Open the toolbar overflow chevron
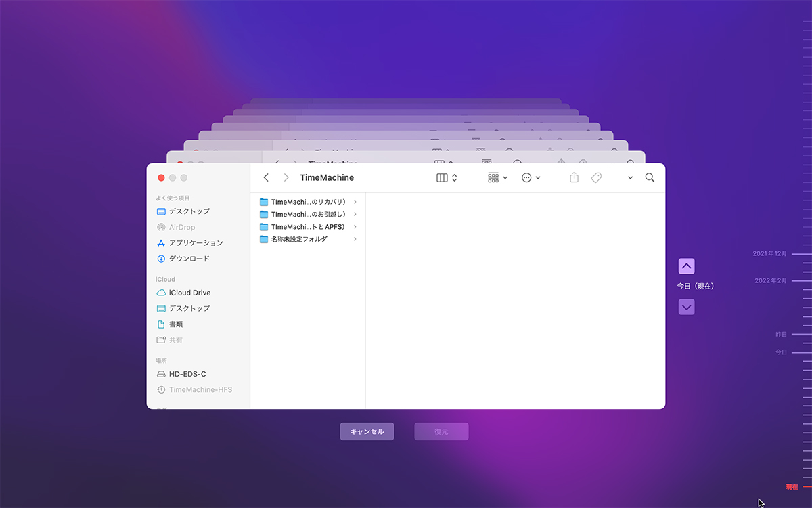812x508 pixels. click(630, 178)
